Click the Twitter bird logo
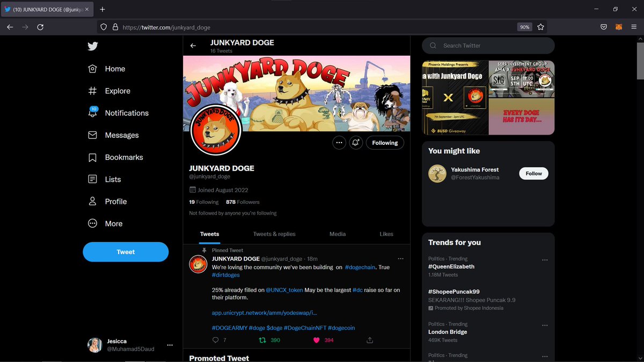644x362 pixels. pyautogui.click(x=93, y=46)
